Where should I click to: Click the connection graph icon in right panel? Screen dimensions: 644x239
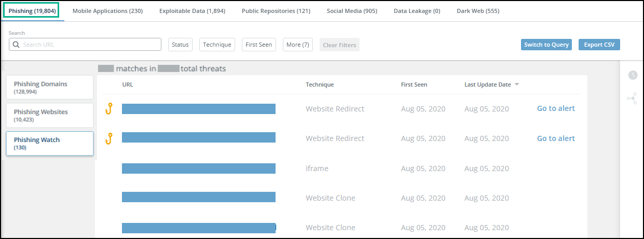point(632,99)
